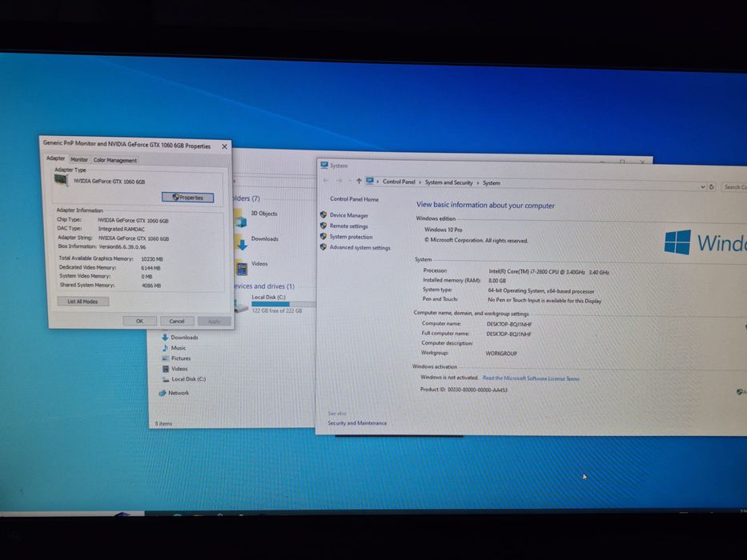Select Videos in Explorer navigation pane

tap(179, 369)
